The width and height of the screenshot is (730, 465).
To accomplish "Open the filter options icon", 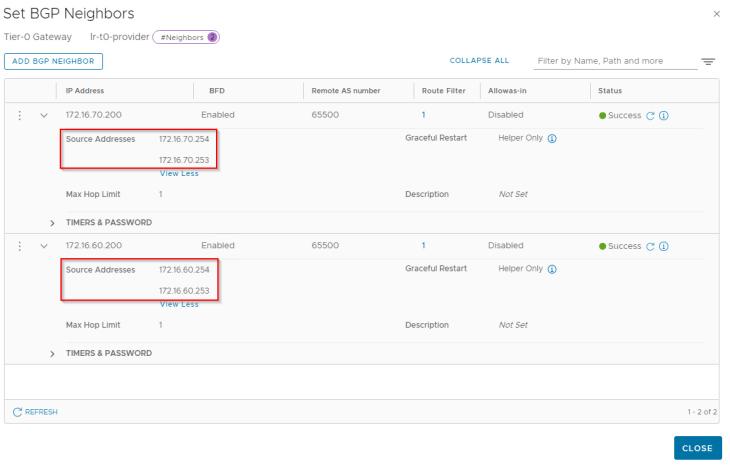I will (708, 61).
